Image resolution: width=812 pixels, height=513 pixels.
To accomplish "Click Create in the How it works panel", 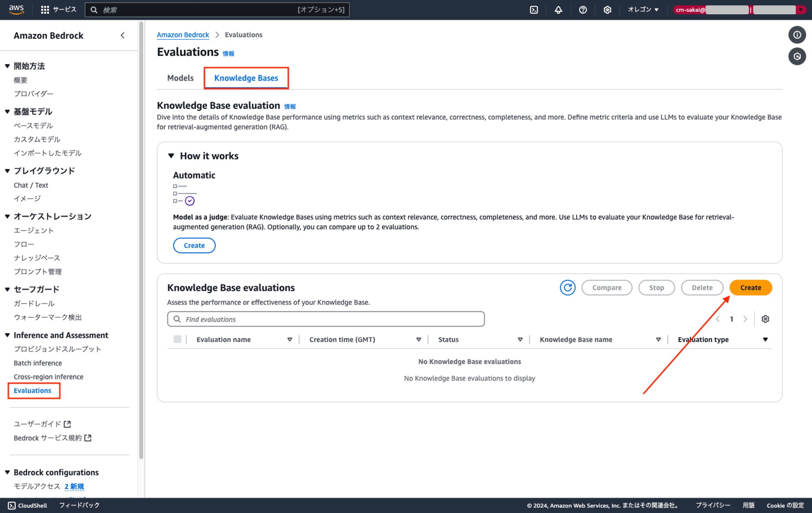I will click(194, 246).
